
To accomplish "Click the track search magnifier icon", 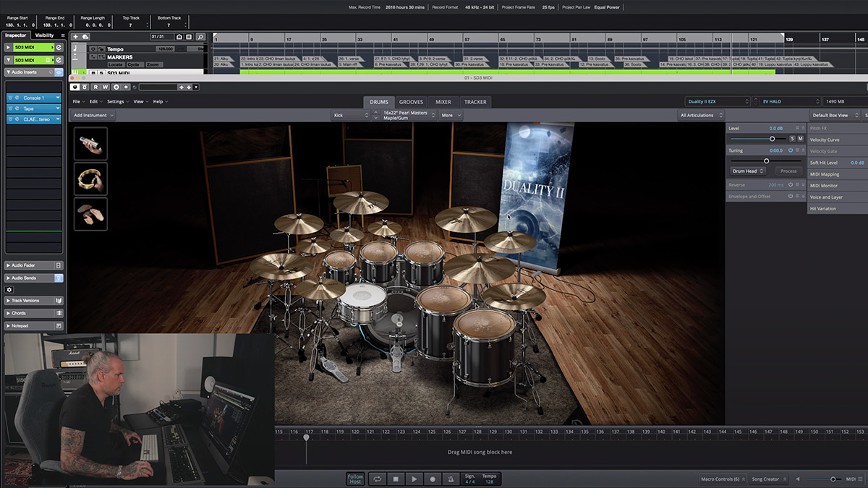I will (x=200, y=36).
